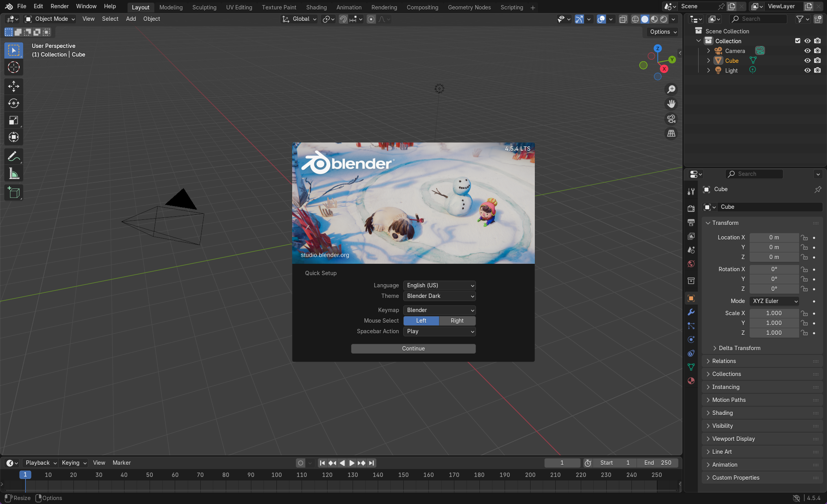Click the studio.blender.org link
Viewport: 827px width, 504px height.
325,255
